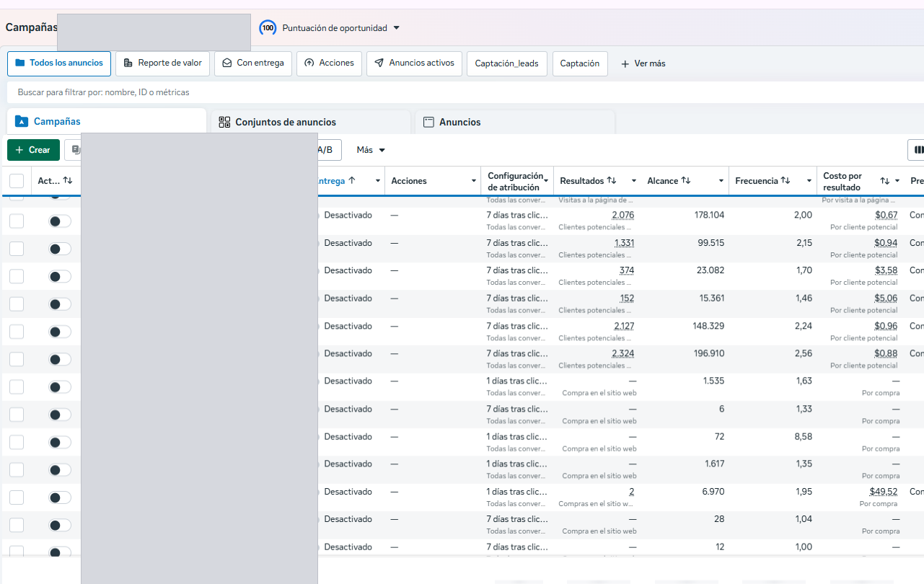Viewport: 924px width, 584px height.
Task: Toggle on campaign with reach 1.617
Action: (60, 470)
